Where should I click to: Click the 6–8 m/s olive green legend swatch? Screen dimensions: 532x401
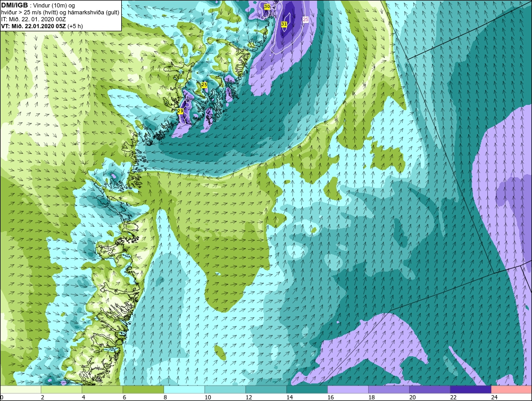tap(143, 389)
